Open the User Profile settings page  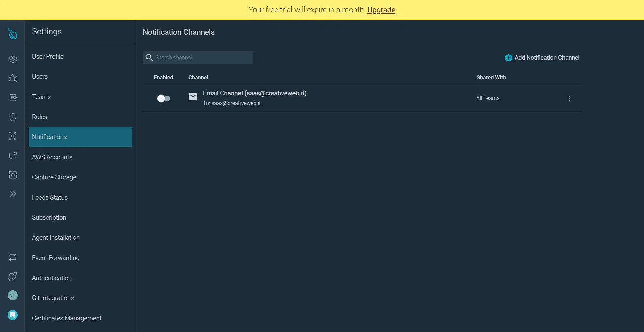(48, 57)
